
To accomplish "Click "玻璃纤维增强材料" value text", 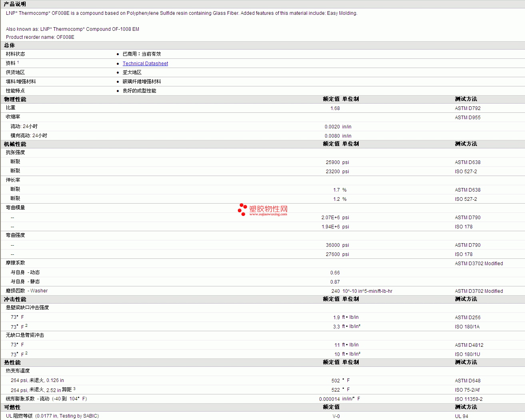I will click(x=142, y=82).
